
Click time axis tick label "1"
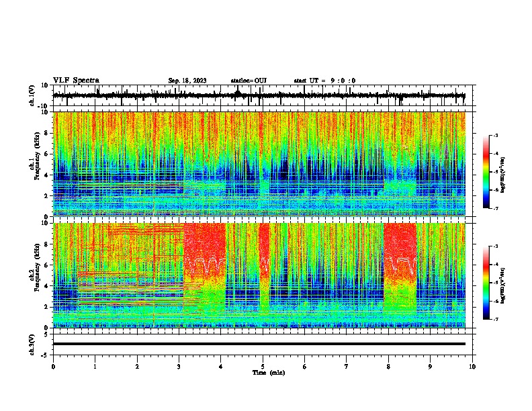click(x=95, y=367)
